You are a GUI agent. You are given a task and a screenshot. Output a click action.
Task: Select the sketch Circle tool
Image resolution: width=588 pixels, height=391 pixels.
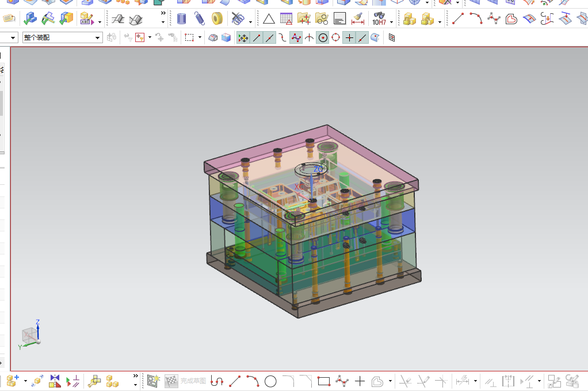tap(270, 382)
